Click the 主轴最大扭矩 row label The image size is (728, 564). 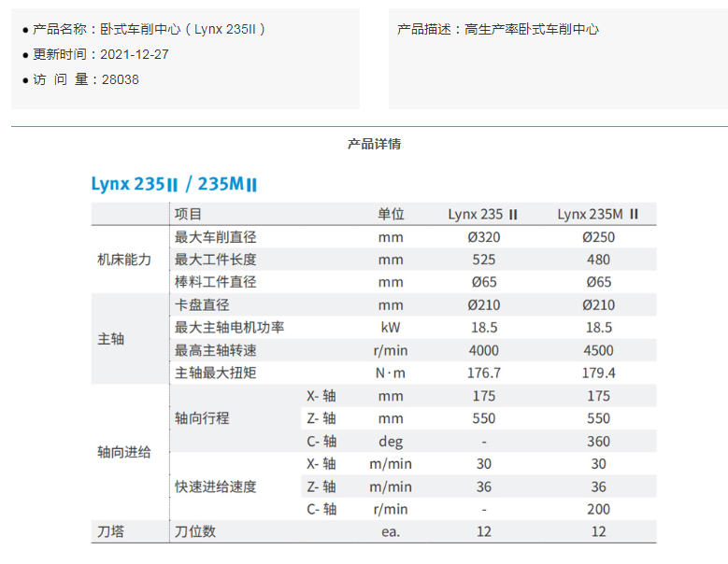[216, 373]
